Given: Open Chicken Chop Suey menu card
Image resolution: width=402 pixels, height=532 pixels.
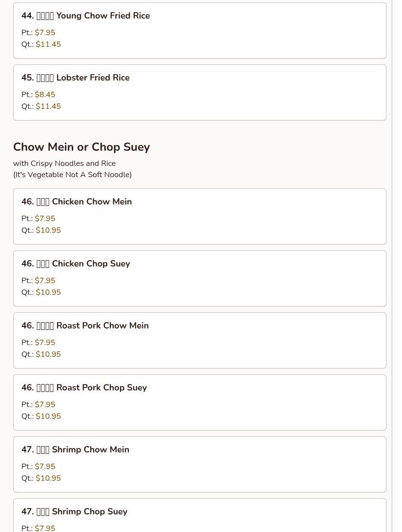Looking at the screenshot, I should click(x=200, y=279).
